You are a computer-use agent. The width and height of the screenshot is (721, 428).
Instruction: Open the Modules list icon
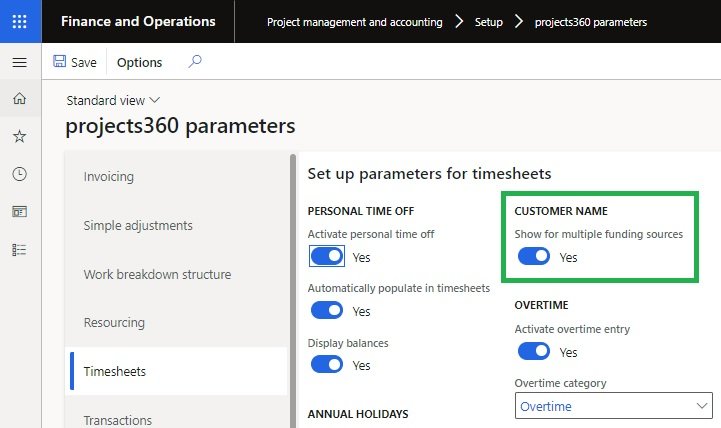tap(20, 249)
